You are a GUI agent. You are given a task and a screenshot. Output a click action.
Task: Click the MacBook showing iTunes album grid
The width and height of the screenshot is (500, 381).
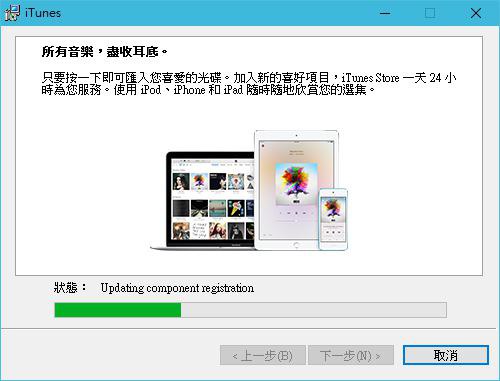point(203,201)
